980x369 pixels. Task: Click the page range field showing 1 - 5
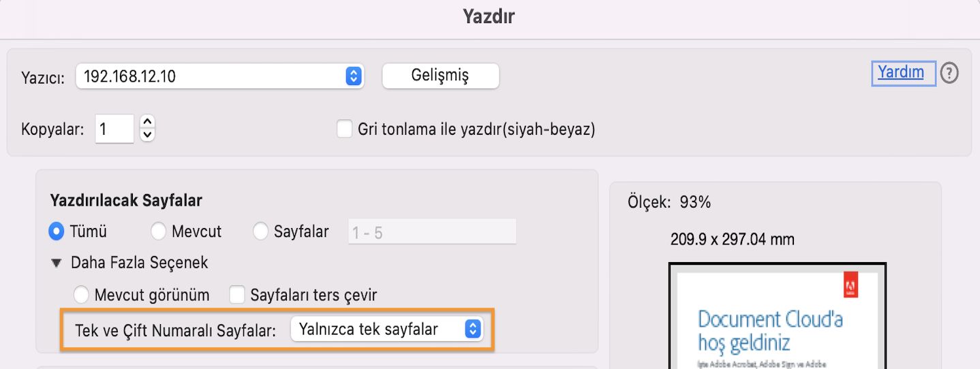(432, 232)
